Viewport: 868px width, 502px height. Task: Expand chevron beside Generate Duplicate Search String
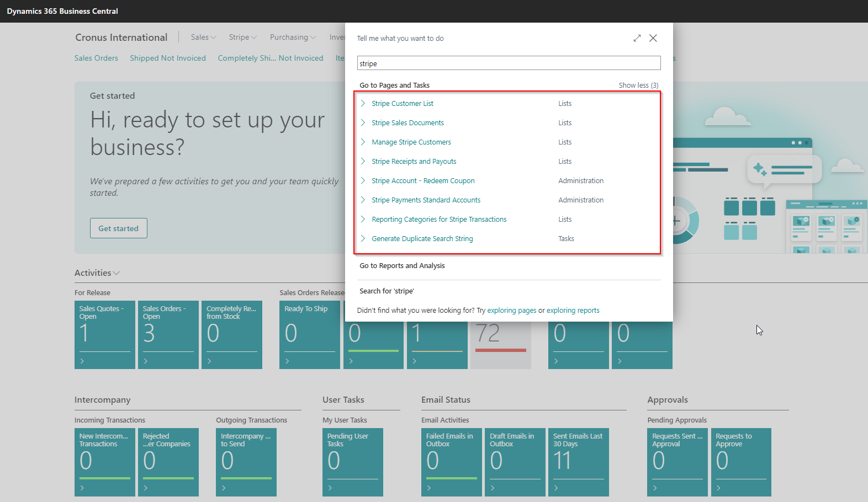363,238
